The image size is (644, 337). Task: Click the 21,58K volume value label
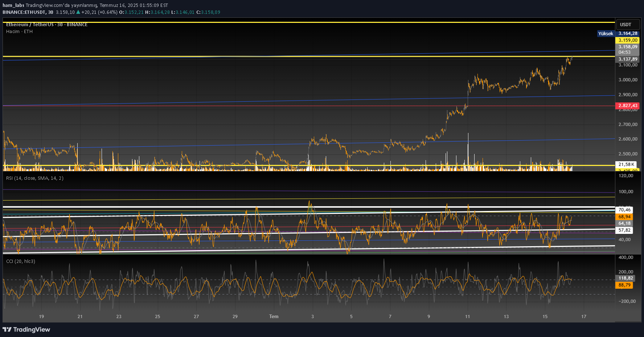coord(626,165)
